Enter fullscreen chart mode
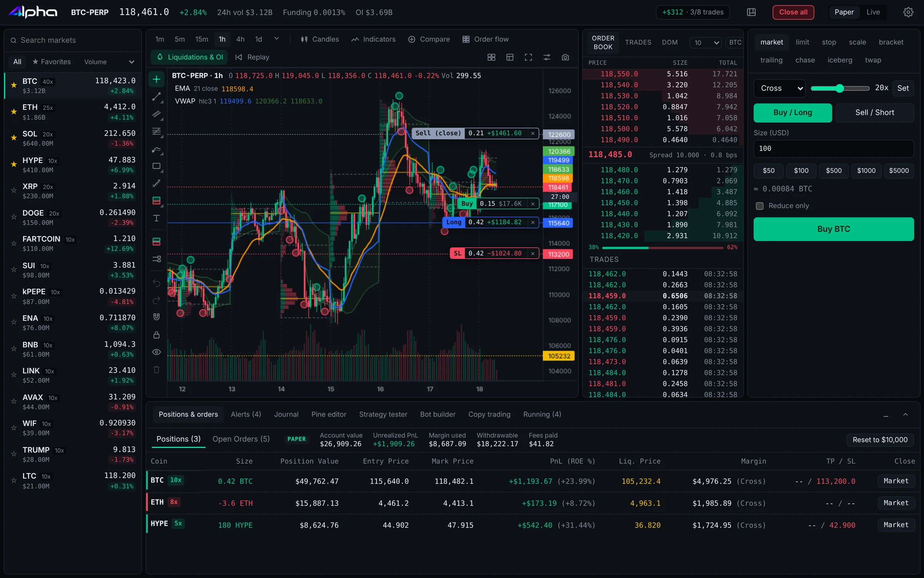 pyautogui.click(x=528, y=57)
